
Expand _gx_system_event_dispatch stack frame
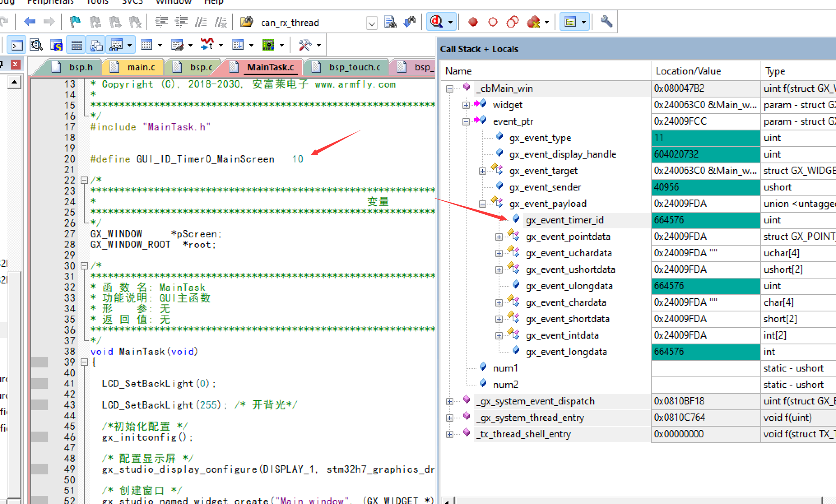point(450,401)
